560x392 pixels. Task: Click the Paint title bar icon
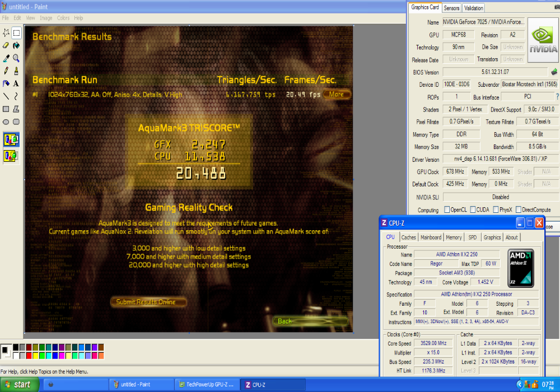click(4, 6)
